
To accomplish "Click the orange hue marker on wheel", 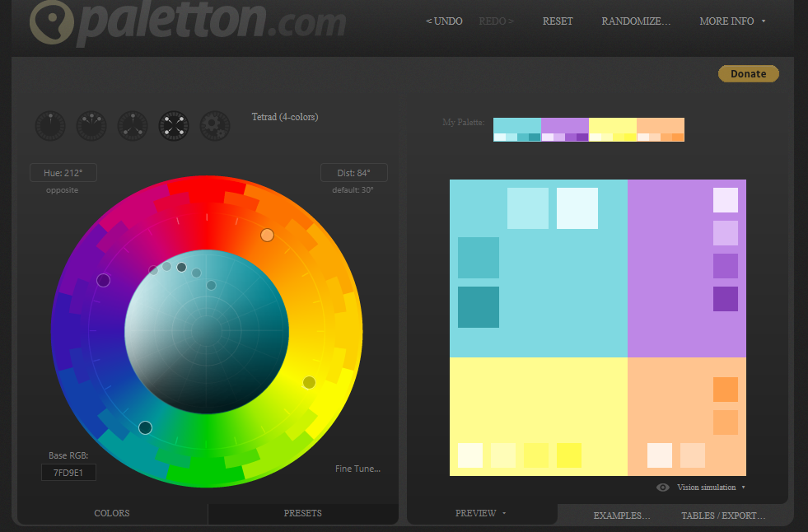I will tap(267, 236).
